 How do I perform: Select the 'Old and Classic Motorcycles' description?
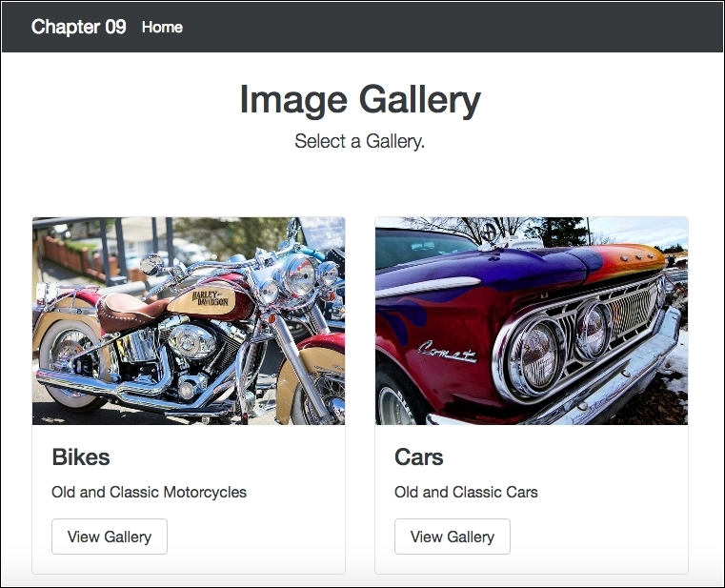pos(149,493)
